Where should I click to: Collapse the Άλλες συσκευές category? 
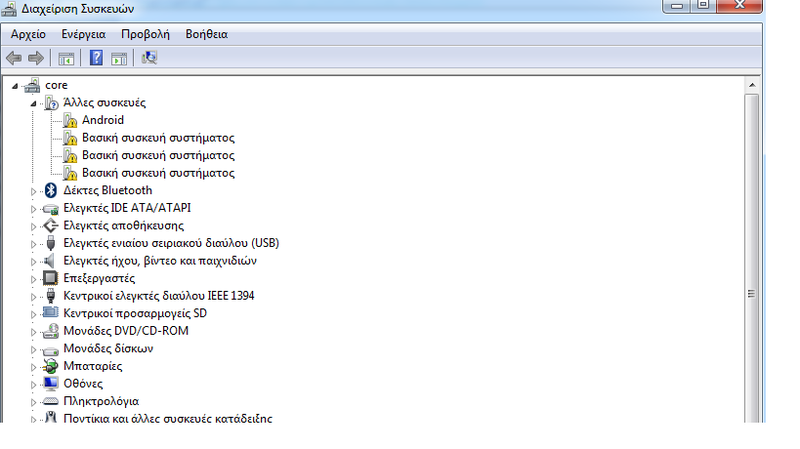(x=33, y=103)
